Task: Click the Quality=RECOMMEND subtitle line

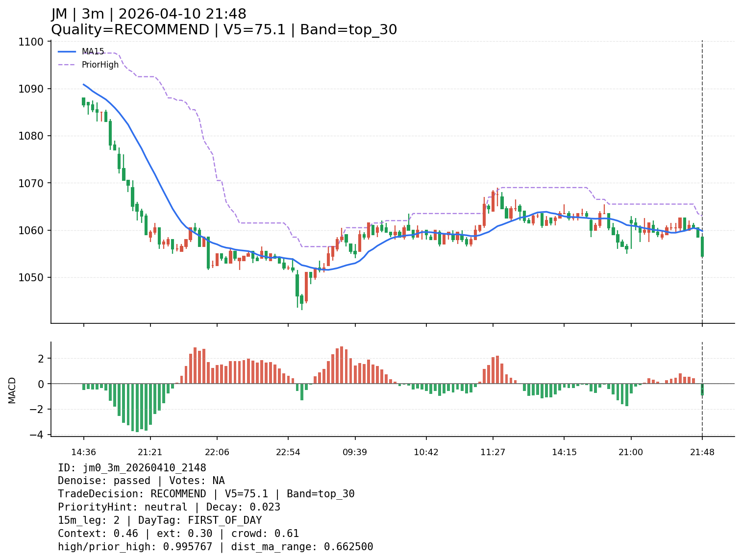Action: [224, 30]
